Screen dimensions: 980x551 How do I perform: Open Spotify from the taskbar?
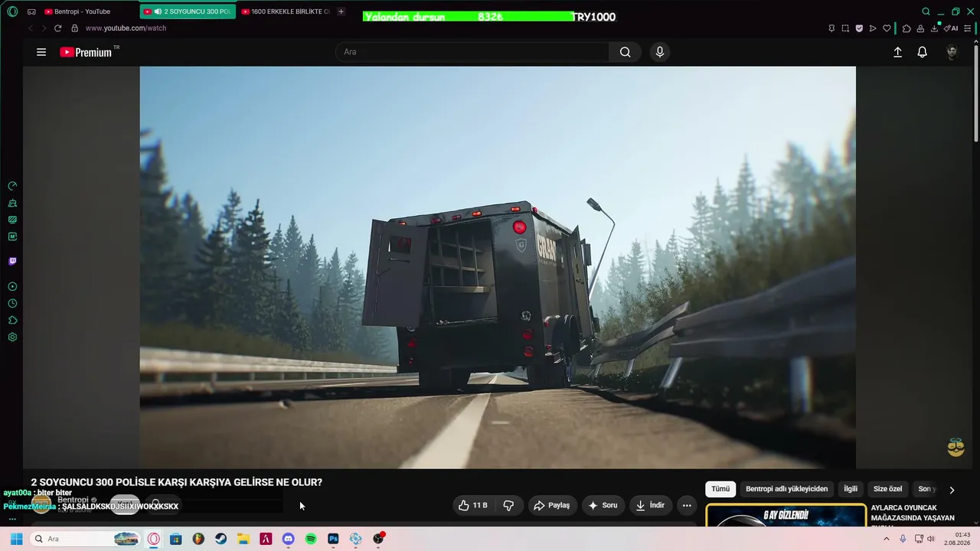311,539
